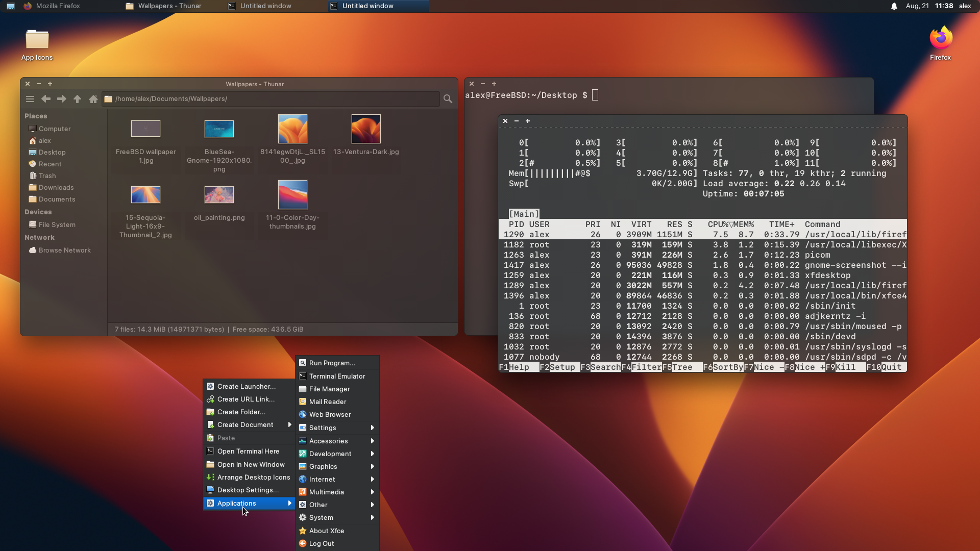Launch Firefox from the desktop icon

(940, 44)
